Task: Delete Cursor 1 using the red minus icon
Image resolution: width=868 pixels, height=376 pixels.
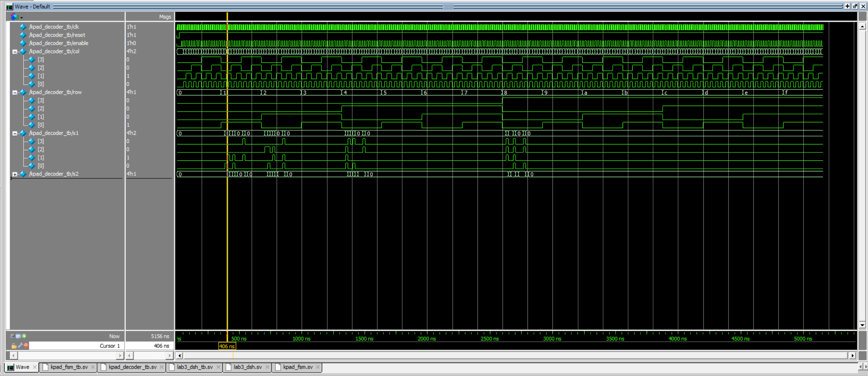Action: 26,346
